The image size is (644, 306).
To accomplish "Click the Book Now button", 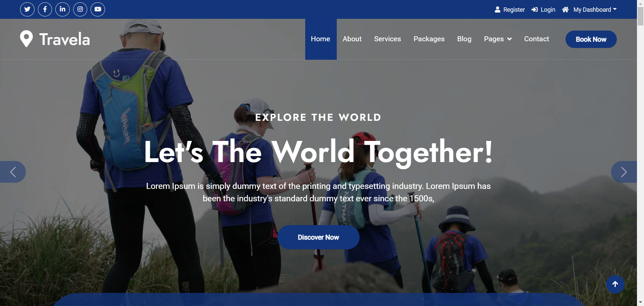I will (591, 39).
